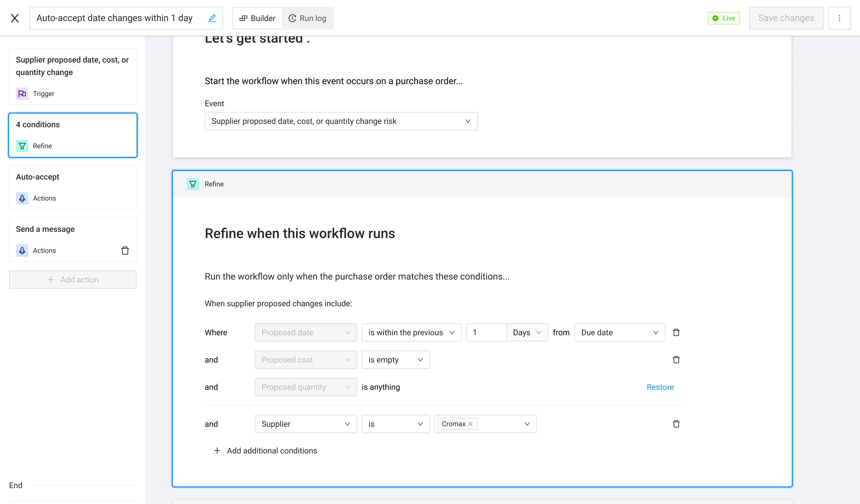Open the Due date dropdown
Viewport: 860px width, 504px height.
coord(619,332)
